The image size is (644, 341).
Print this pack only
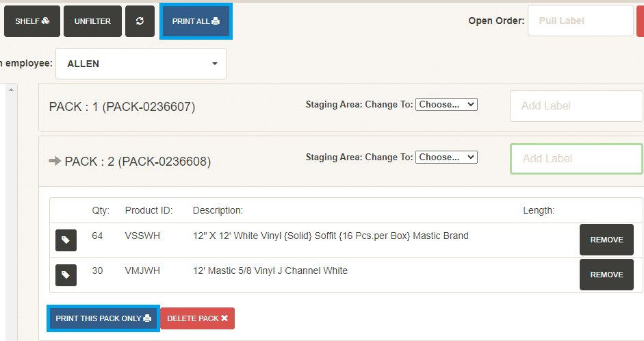[103, 318]
